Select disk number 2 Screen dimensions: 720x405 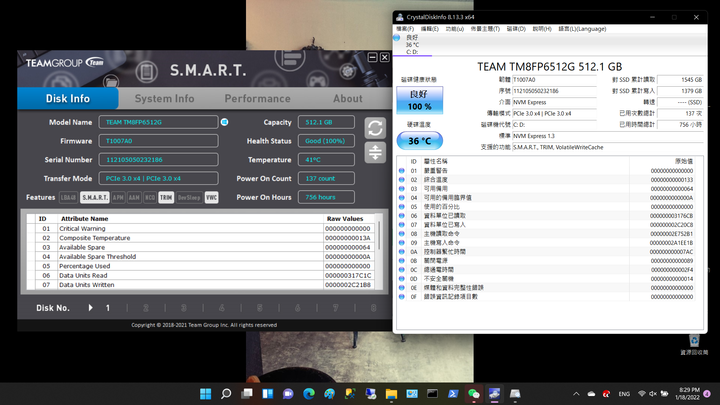click(x=146, y=308)
